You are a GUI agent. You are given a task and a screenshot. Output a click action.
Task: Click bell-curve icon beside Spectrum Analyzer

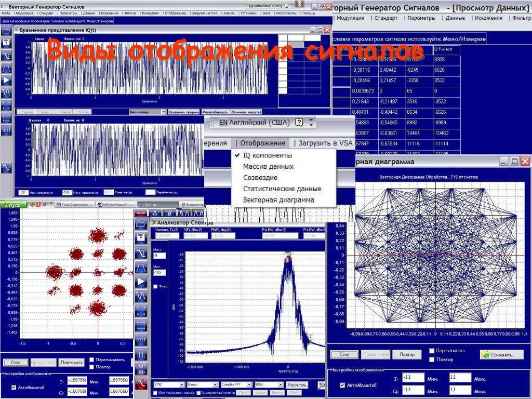coord(141,268)
